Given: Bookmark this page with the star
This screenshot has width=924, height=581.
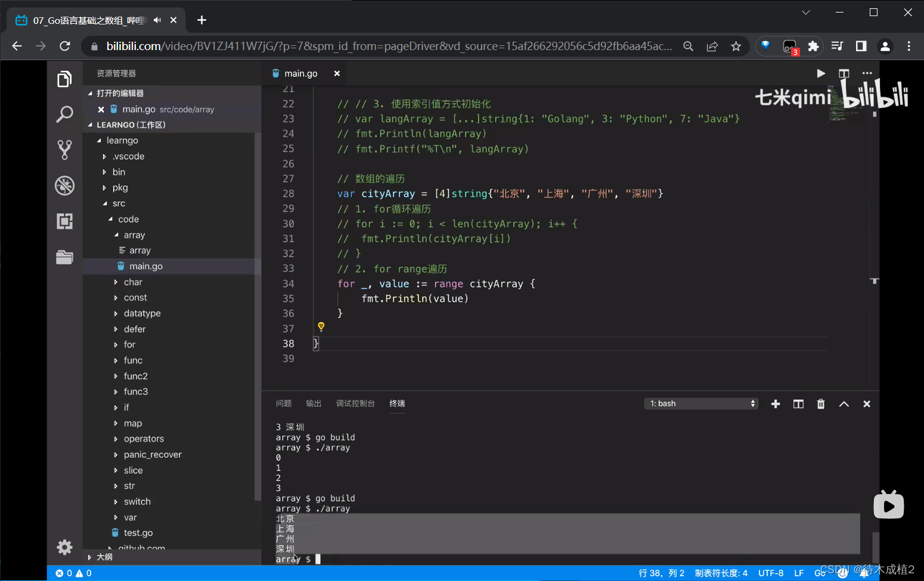Looking at the screenshot, I should (x=736, y=46).
